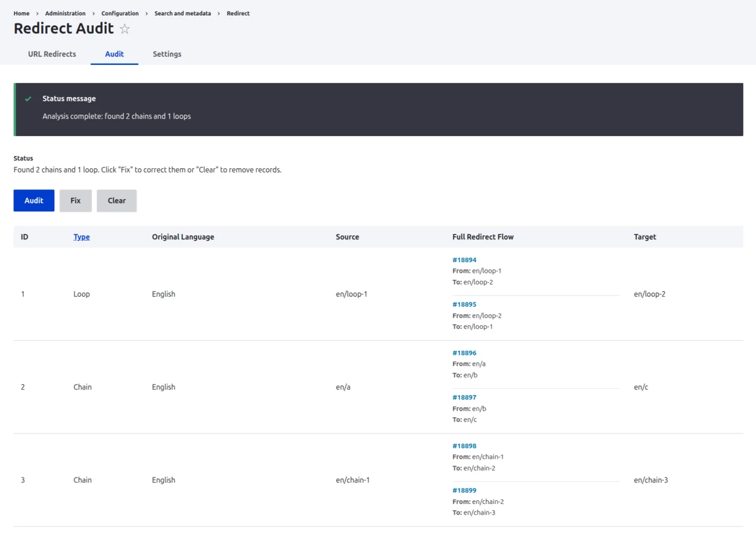
Task: Open Search and metadata breadcrumb
Action: 183,13
